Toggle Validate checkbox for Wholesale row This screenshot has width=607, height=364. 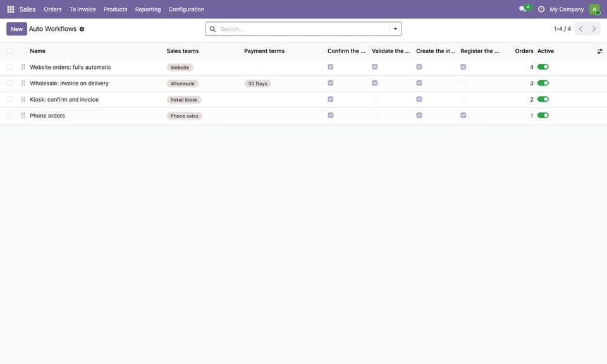point(375,83)
